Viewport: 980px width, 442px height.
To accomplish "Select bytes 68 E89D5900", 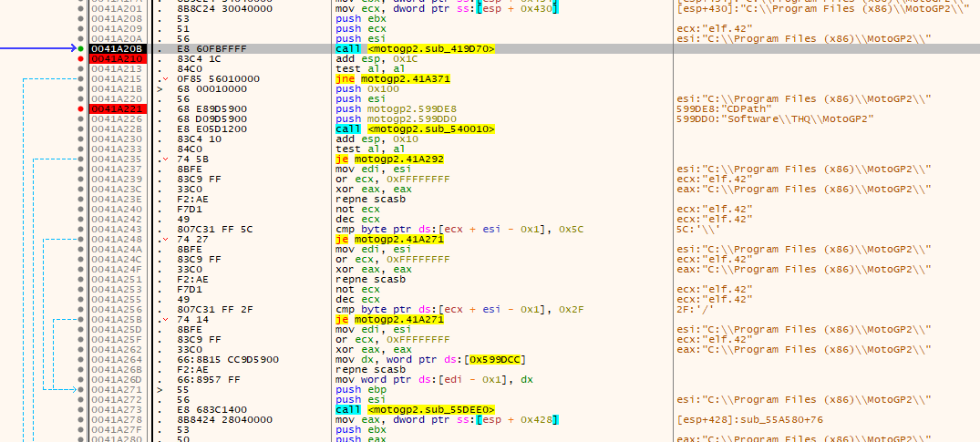I will click(211, 108).
